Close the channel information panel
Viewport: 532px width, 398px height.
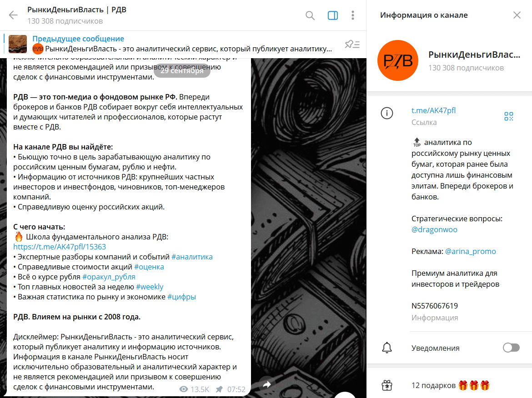517,15
